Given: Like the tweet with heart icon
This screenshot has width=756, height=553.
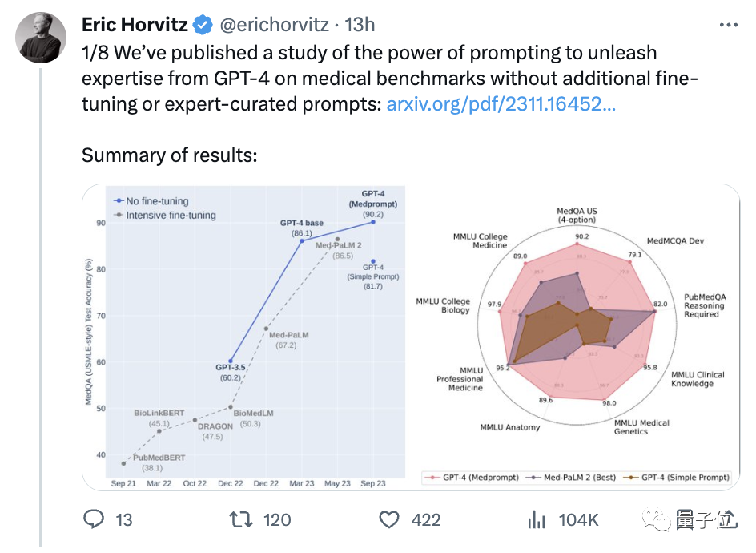Looking at the screenshot, I should coord(389,520).
